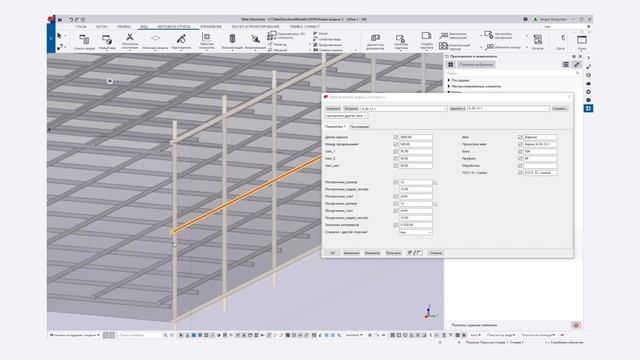Toggle the first parameter row checkbox
The image size is (640, 360).
tap(396, 137)
